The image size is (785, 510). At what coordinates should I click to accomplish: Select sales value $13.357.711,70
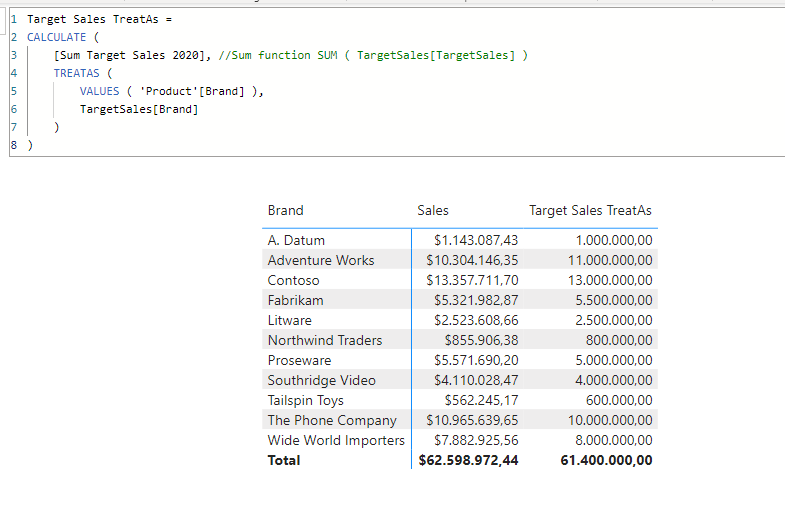click(x=472, y=280)
